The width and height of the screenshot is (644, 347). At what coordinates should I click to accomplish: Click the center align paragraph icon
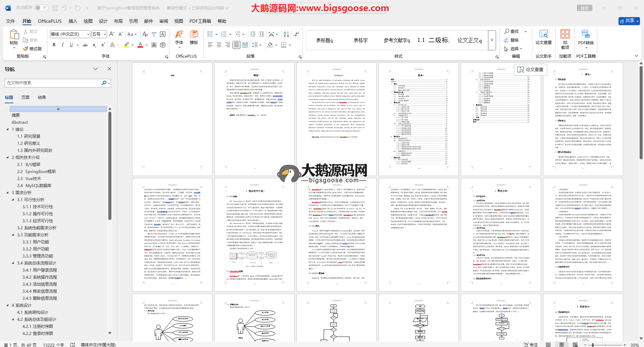tap(219, 45)
